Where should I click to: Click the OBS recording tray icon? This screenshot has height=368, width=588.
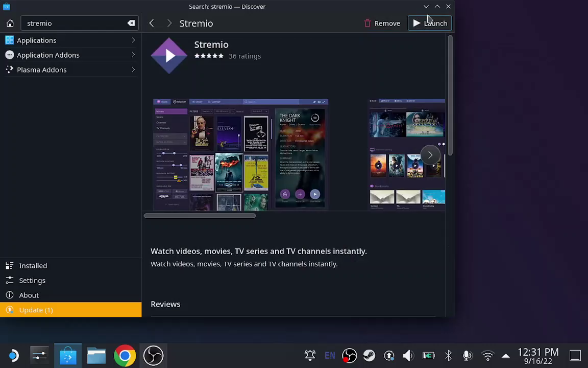coord(350,355)
